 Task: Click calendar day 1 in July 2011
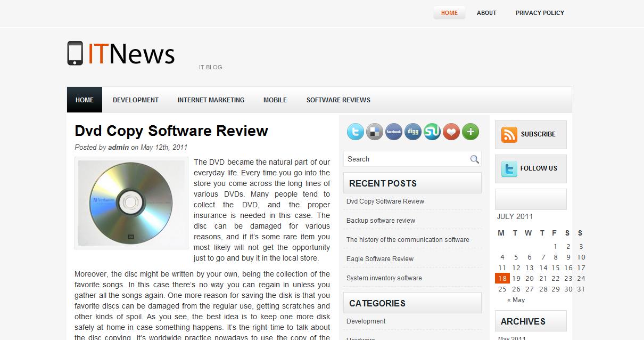pyautogui.click(x=556, y=246)
